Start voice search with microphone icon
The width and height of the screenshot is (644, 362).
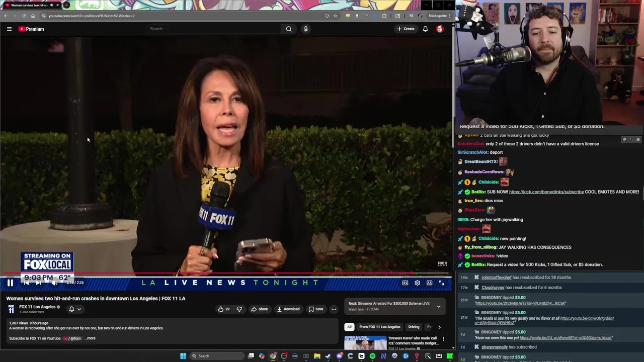(x=305, y=29)
